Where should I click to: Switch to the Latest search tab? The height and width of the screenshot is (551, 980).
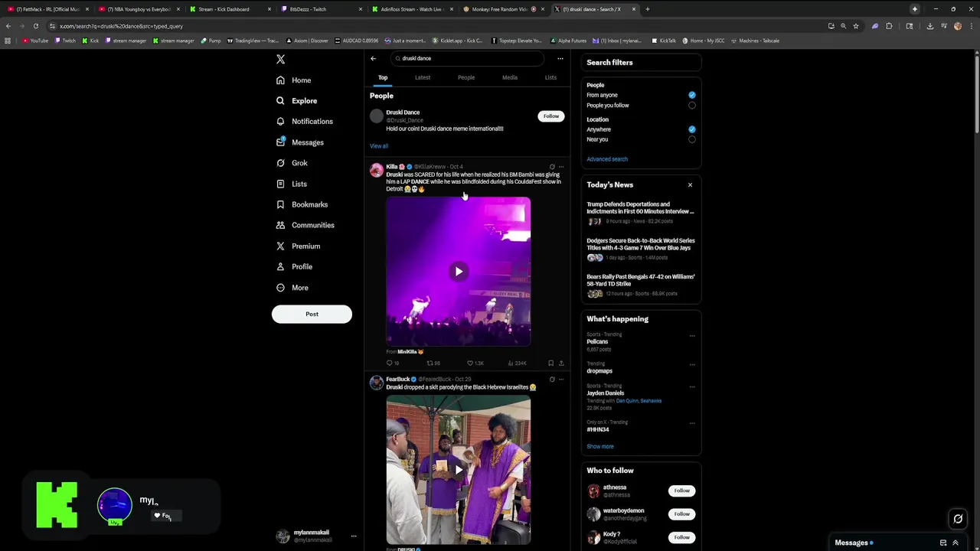tap(423, 77)
